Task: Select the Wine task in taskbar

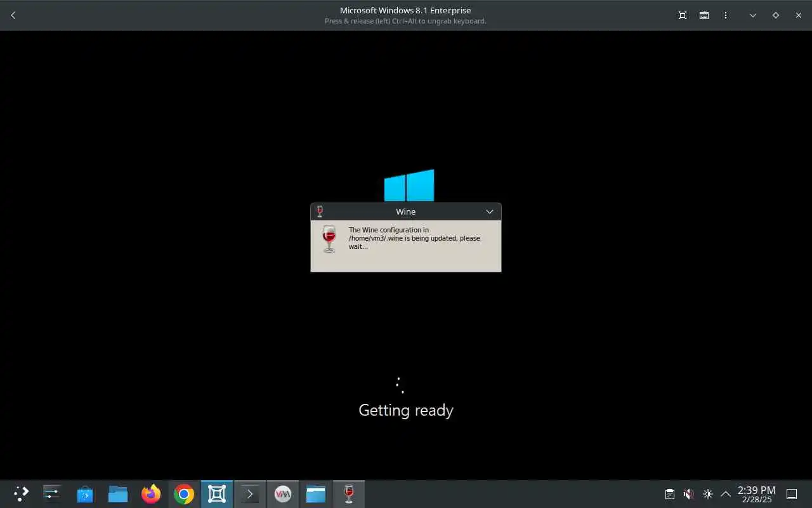Action: [349, 493]
